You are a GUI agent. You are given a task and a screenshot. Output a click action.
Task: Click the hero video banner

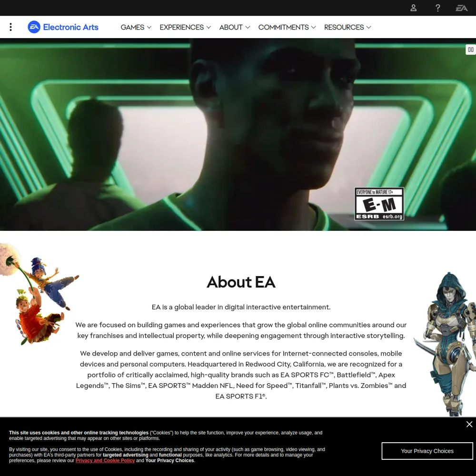238,135
